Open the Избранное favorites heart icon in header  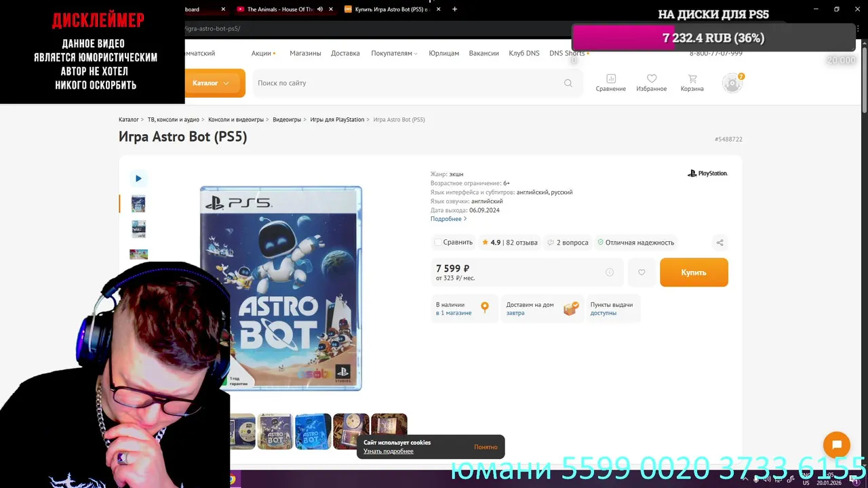(x=651, y=83)
